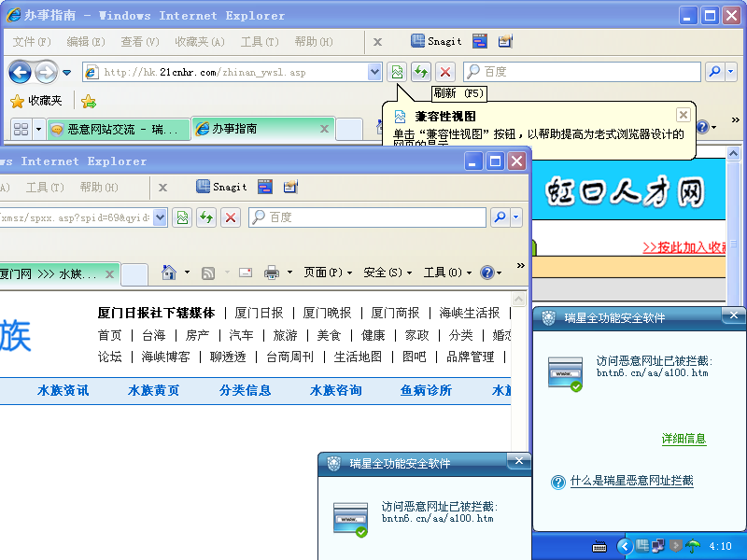Close the 办事指南 tab
This screenshot has width=747, height=560.
coord(324,129)
